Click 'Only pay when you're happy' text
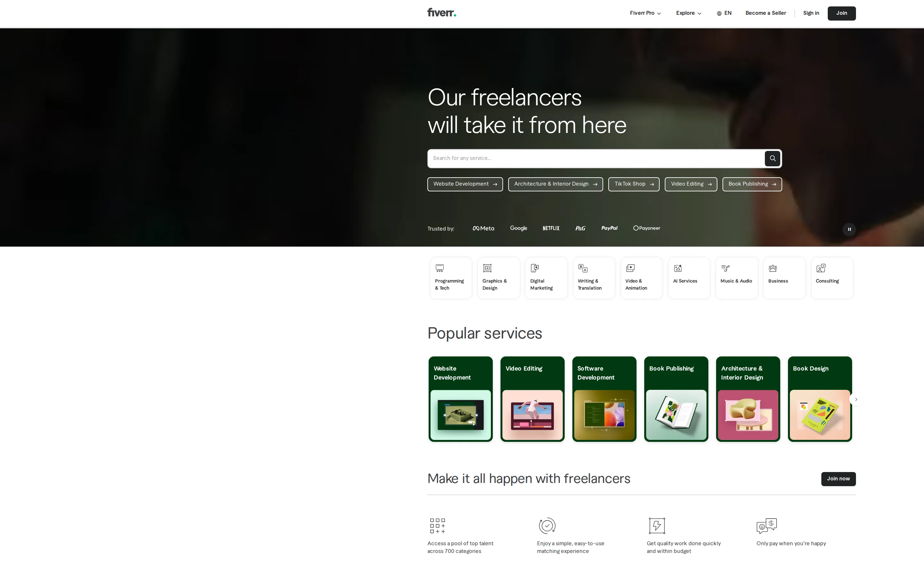This screenshot has height=578, width=924. coord(791,544)
